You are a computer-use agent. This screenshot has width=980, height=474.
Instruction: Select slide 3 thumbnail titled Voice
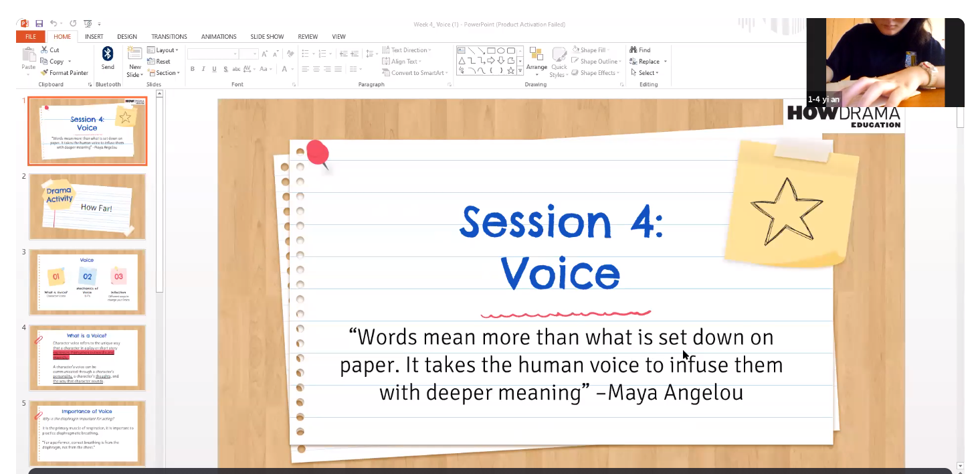click(87, 282)
